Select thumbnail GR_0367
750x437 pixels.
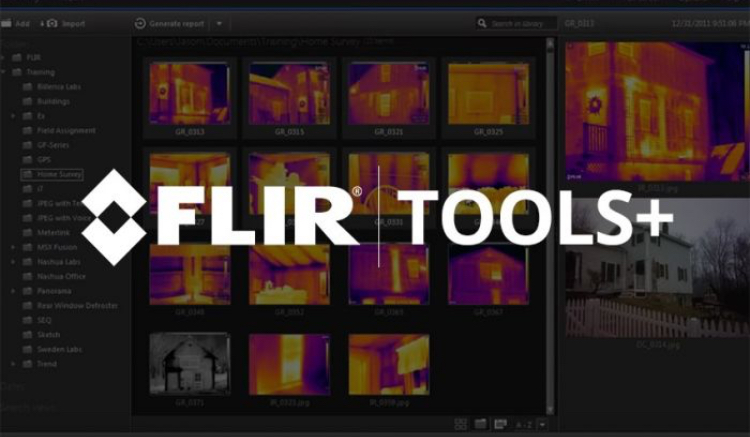488,274
